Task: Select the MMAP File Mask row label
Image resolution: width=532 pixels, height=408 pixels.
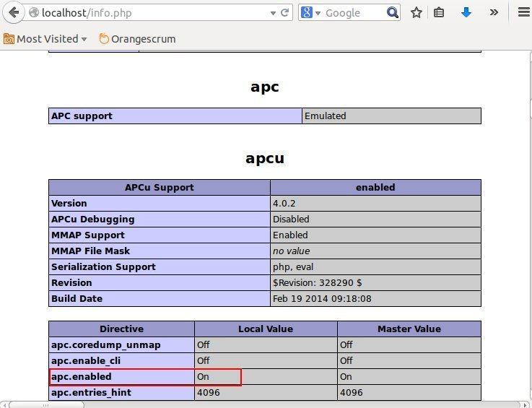Action: coord(160,251)
